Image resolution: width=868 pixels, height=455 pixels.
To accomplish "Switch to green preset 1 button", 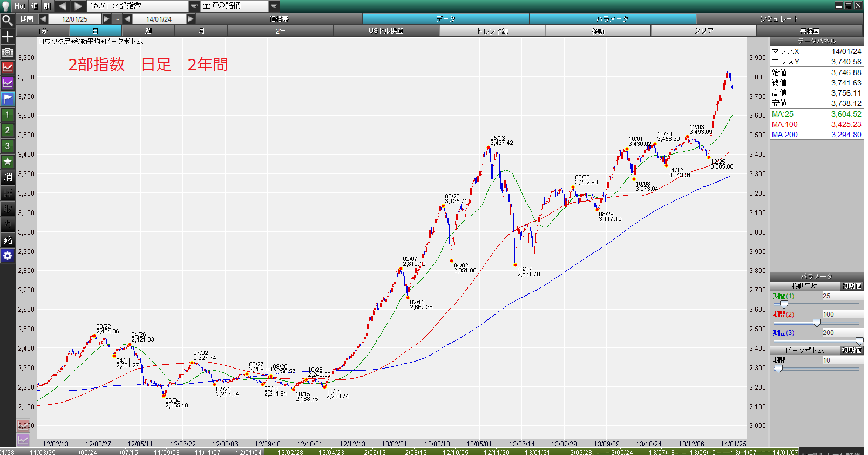I will pyautogui.click(x=8, y=115).
